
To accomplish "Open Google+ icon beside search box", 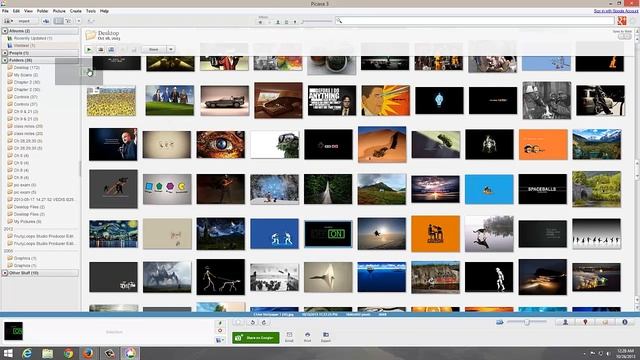I will coord(622,21).
